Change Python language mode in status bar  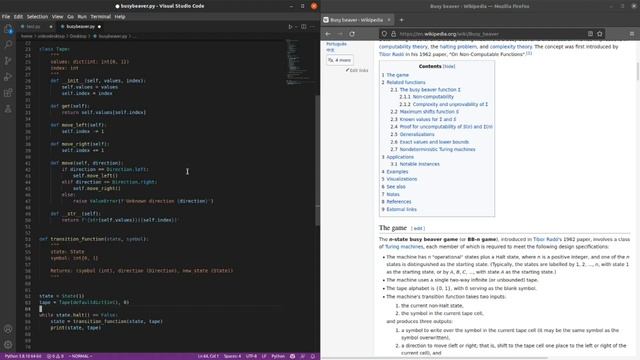click(278, 356)
